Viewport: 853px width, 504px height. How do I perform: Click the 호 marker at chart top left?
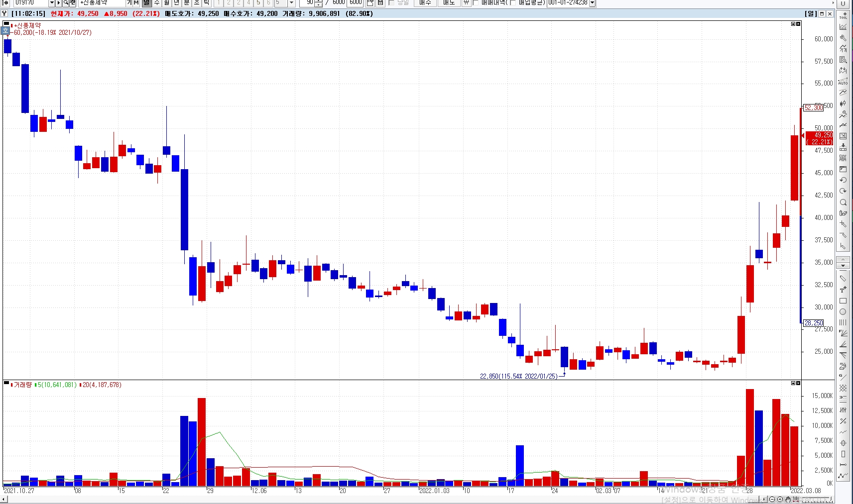point(5,31)
